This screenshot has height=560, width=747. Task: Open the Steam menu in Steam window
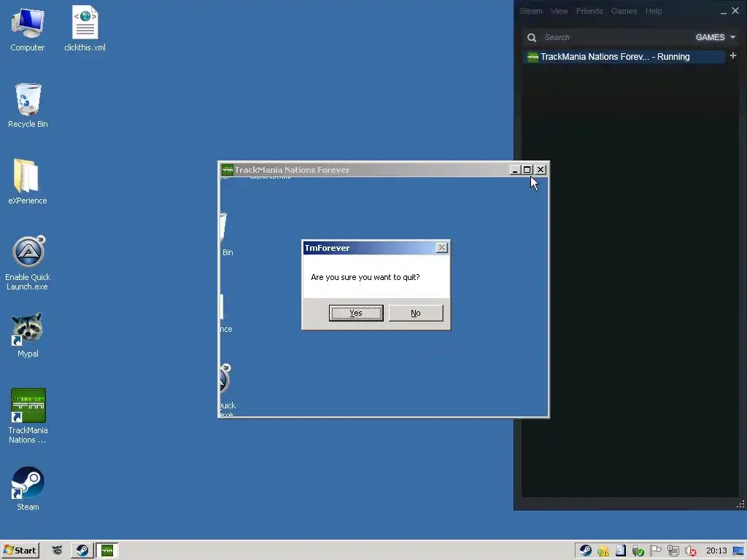pos(531,11)
